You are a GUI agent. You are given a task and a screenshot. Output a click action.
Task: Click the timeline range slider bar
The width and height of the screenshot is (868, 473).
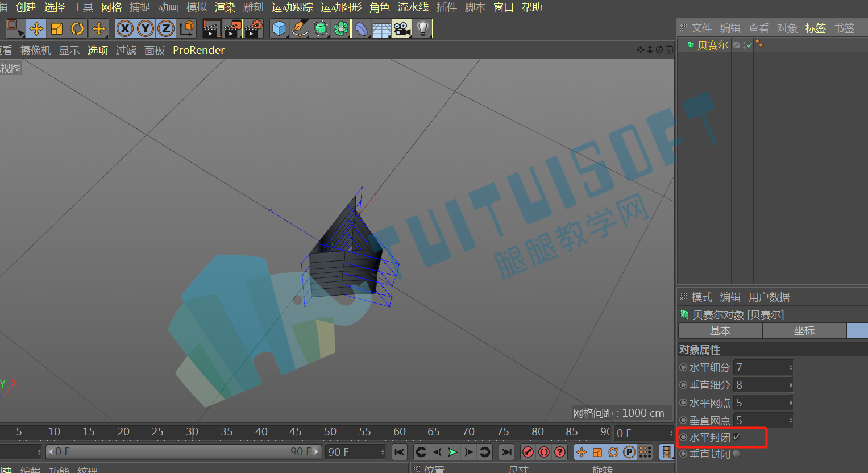(x=184, y=452)
